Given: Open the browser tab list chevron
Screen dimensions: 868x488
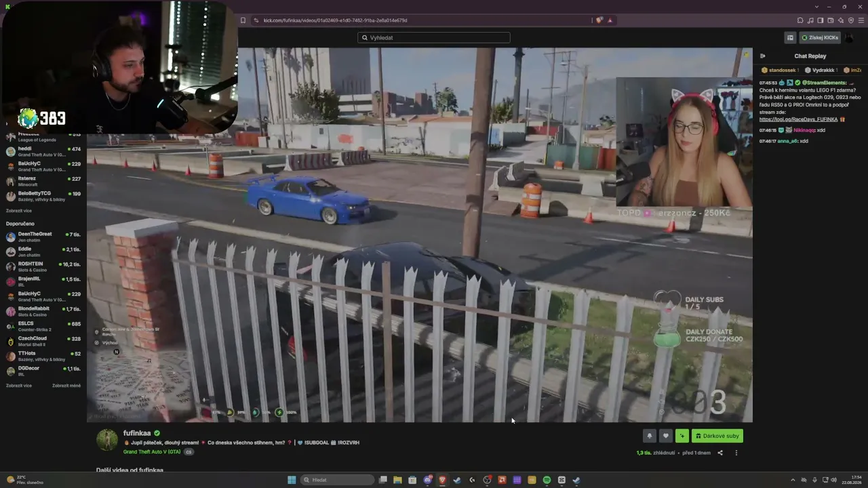Looking at the screenshot, I should tap(817, 7).
